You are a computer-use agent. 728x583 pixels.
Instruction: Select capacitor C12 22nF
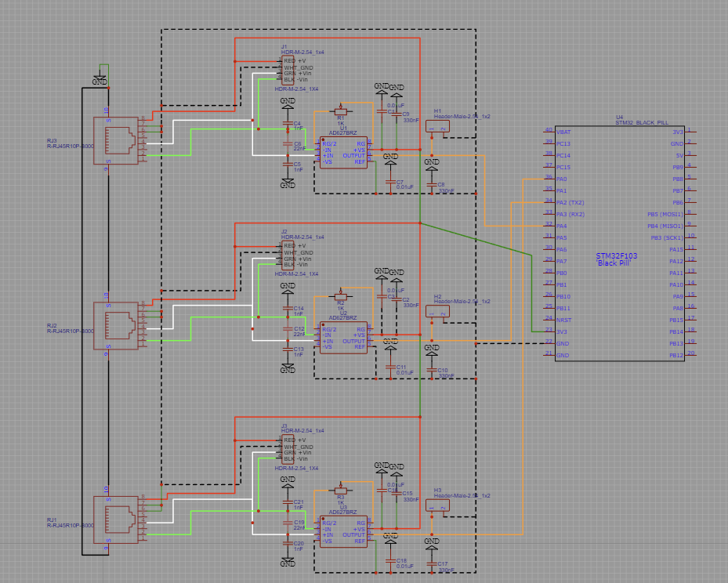point(288,330)
